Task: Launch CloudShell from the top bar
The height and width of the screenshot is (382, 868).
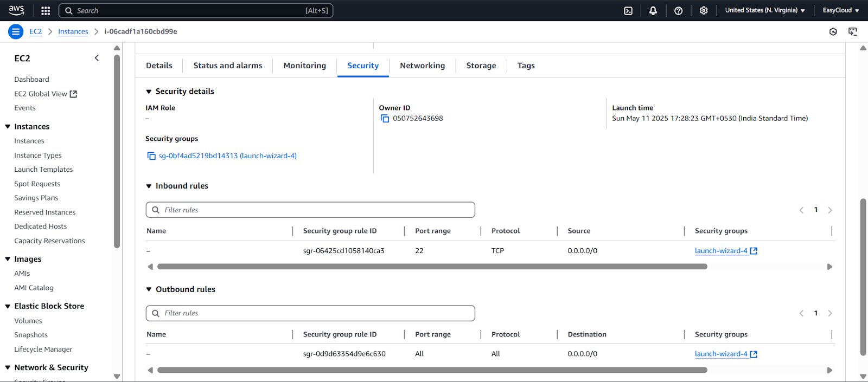Action: click(628, 10)
